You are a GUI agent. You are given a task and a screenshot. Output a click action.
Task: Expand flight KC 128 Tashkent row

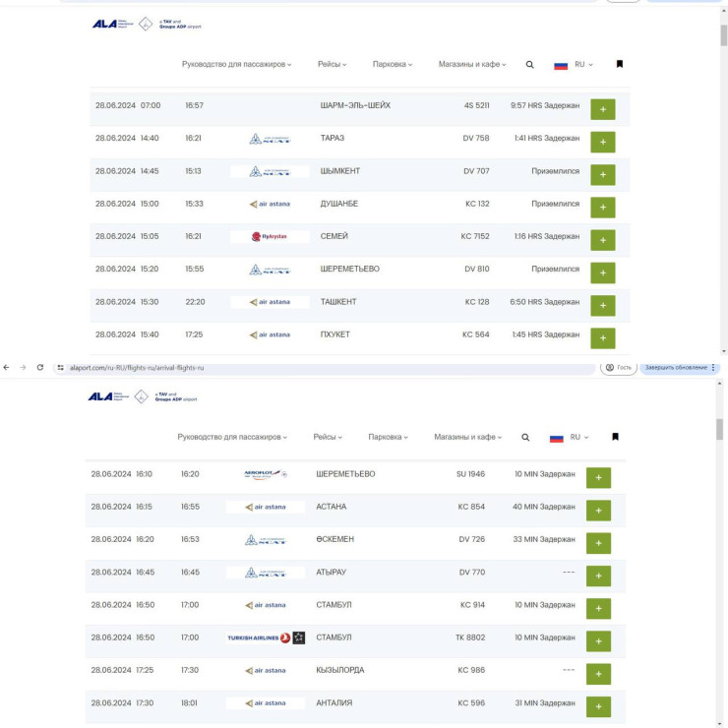click(x=602, y=305)
